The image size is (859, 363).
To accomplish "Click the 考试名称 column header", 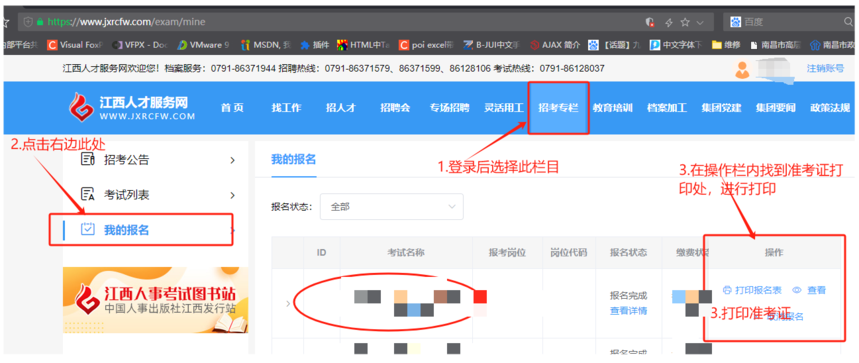I will point(406,252).
